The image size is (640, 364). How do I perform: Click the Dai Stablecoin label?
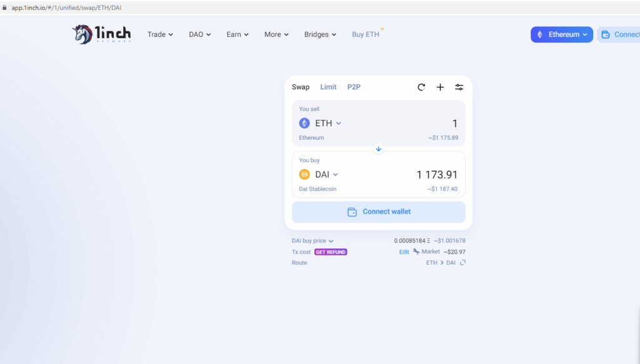pyautogui.click(x=317, y=189)
